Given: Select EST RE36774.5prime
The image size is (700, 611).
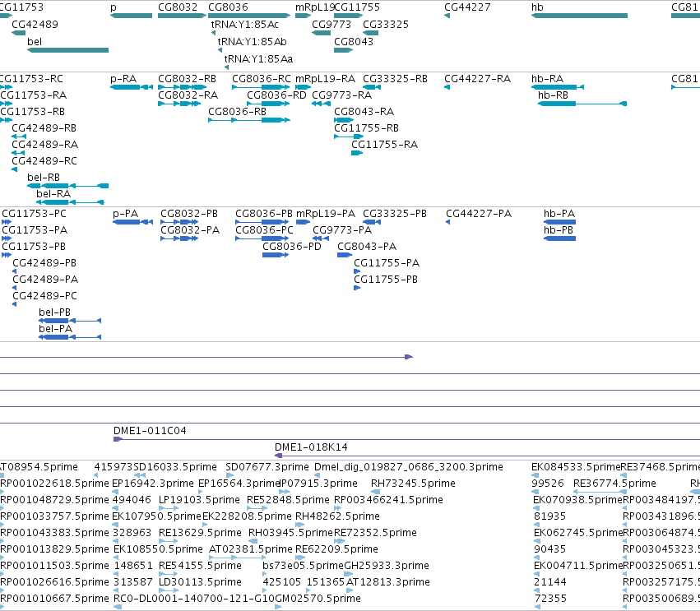Looking at the screenshot, I should coord(614,484).
